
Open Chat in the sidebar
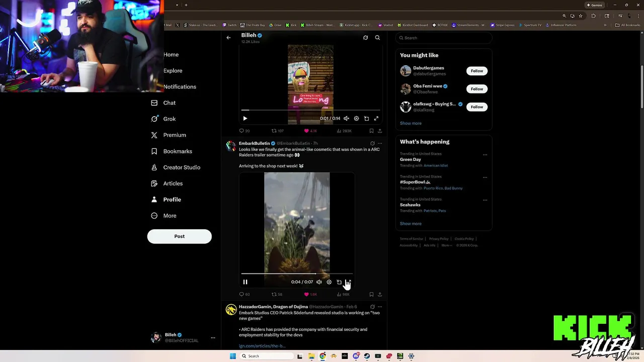(164, 103)
